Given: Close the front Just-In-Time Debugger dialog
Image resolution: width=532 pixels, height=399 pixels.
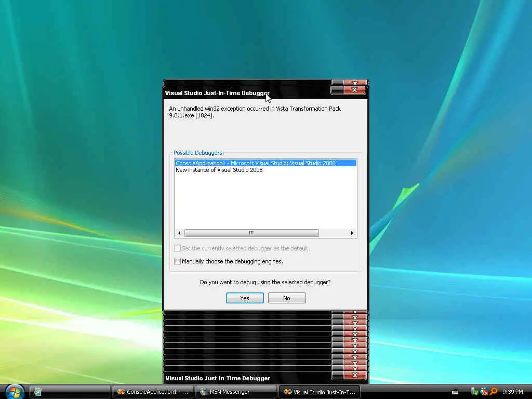Looking at the screenshot, I should [354, 90].
